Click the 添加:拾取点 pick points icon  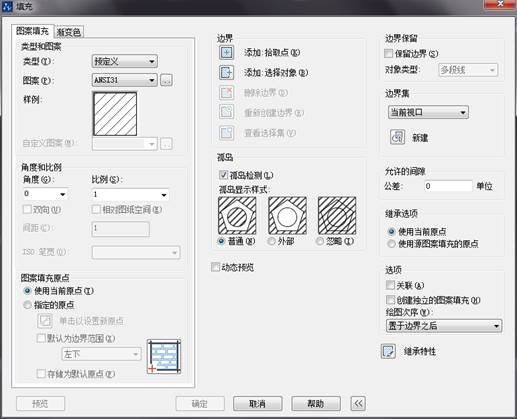(x=227, y=52)
